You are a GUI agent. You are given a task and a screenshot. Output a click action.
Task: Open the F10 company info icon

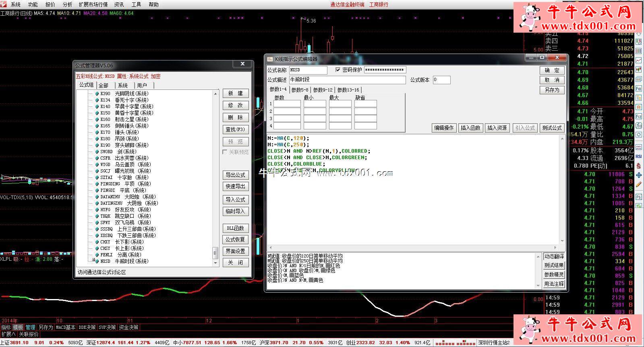click(639, 88)
